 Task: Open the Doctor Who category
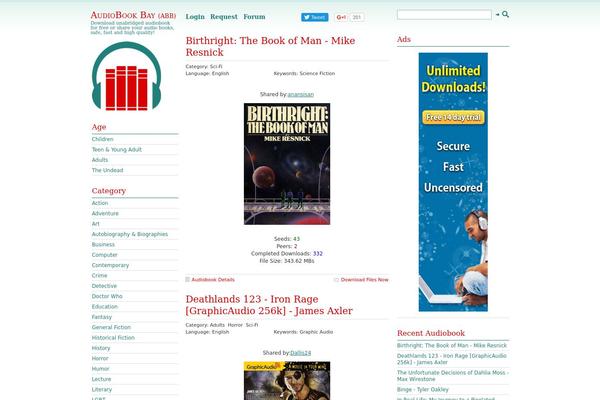click(107, 296)
